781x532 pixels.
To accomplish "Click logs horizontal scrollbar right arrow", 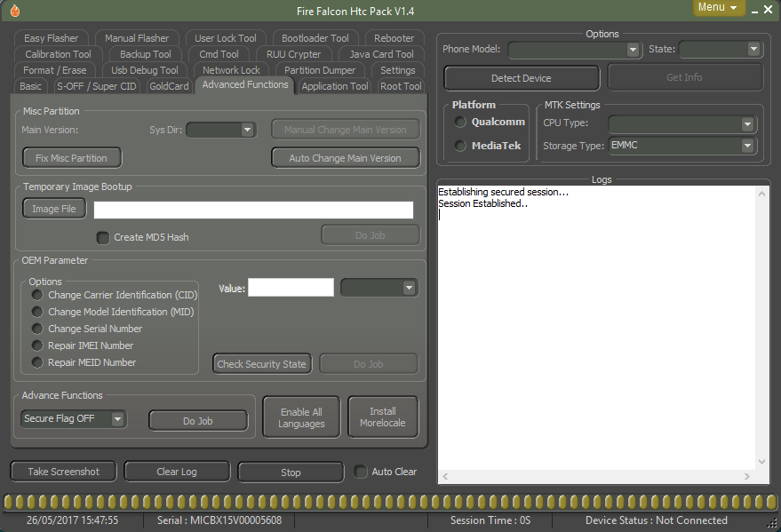I will pyautogui.click(x=746, y=476).
